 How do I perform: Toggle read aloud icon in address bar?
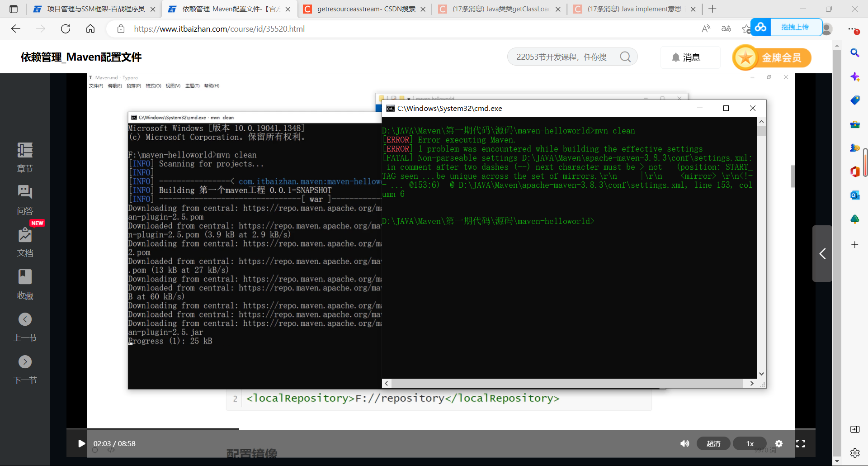coord(706,29)
